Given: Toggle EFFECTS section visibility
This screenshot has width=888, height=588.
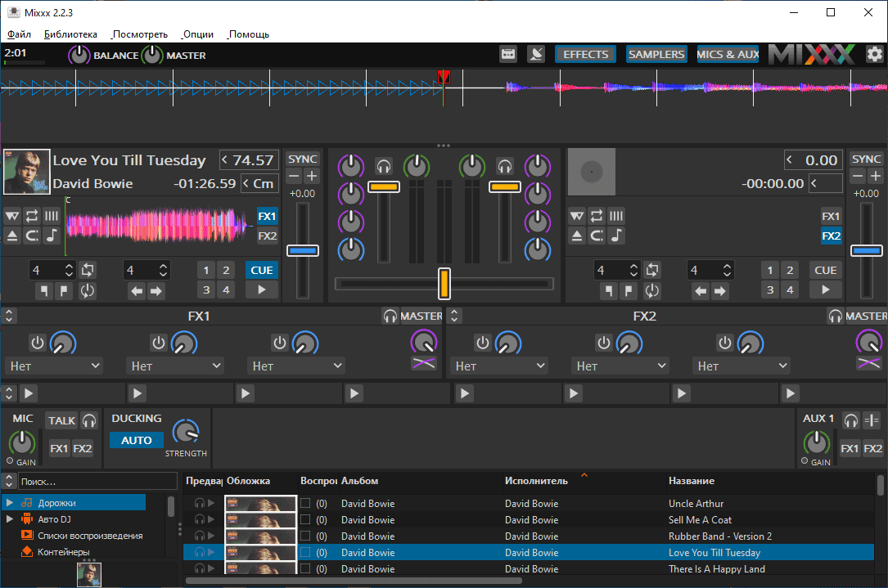Looking at the screenshot, I should coord(585,54).
